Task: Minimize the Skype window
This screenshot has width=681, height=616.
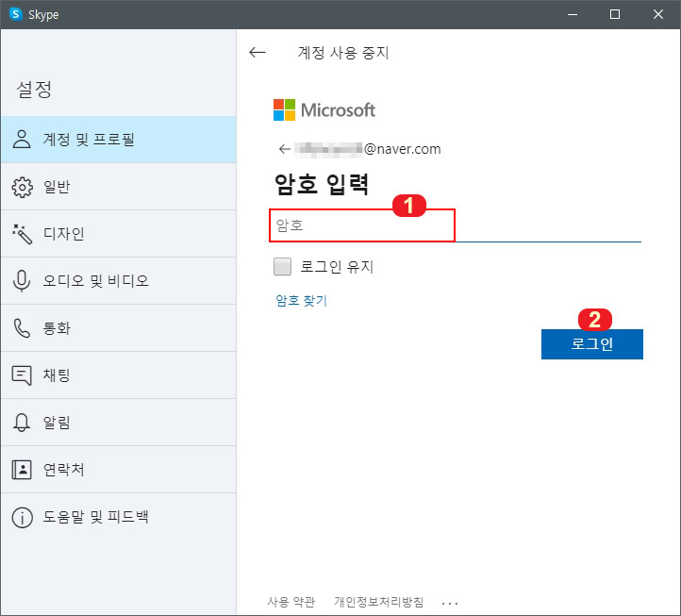Action: [x=573, y=14]
